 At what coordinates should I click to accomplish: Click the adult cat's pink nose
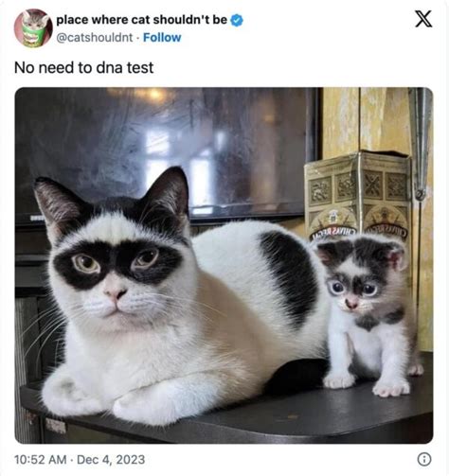click(x=116, y=293)
